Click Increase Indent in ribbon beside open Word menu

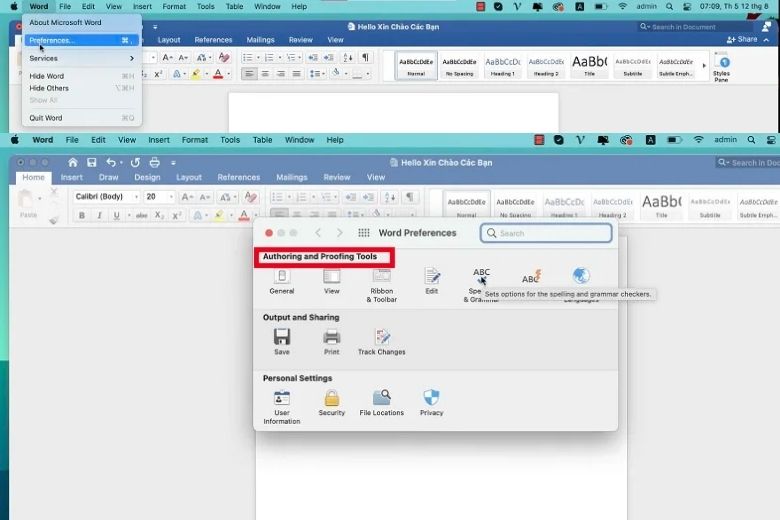pyautogui.click(x=329, y=58)
